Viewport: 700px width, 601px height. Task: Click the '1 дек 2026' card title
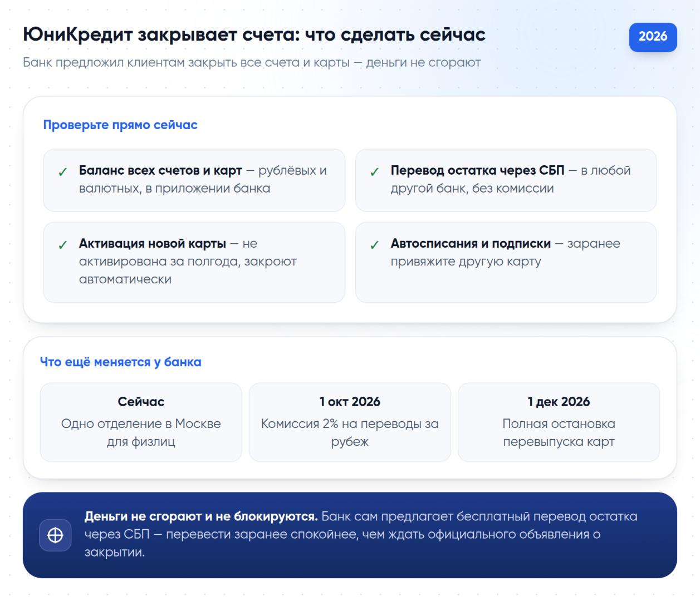pyautogui.click(x=559, y=402)
